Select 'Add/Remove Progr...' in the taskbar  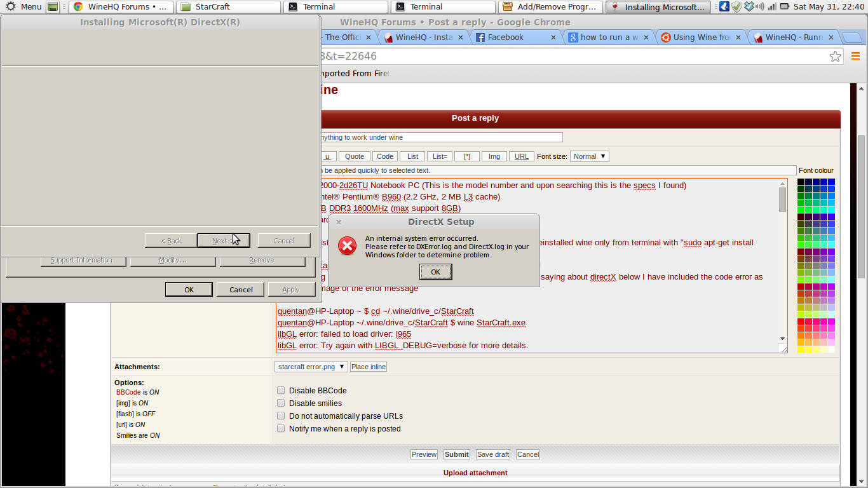click(551, 7)
